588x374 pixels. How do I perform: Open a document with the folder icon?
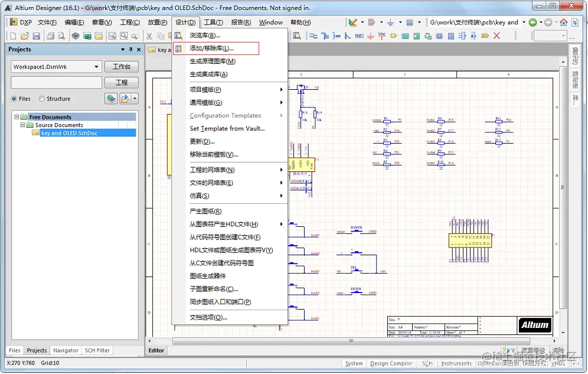coord(25,36)
